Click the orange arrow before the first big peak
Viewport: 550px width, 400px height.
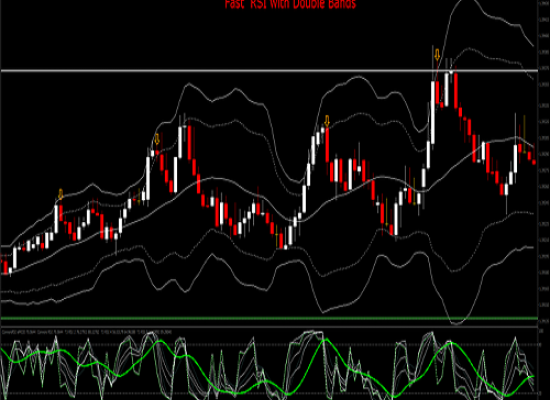click(x=157, y=139)
